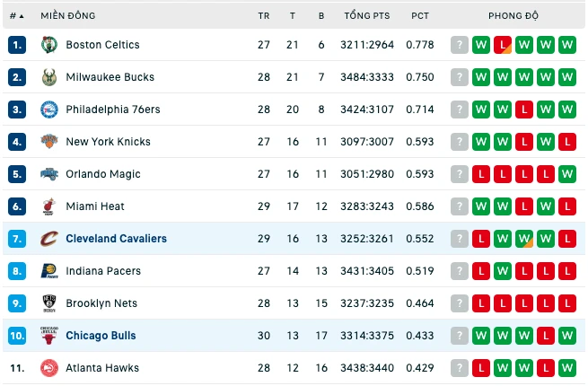
Task: Click Orlando Magic green W form badge
Action: pos(567,174)
